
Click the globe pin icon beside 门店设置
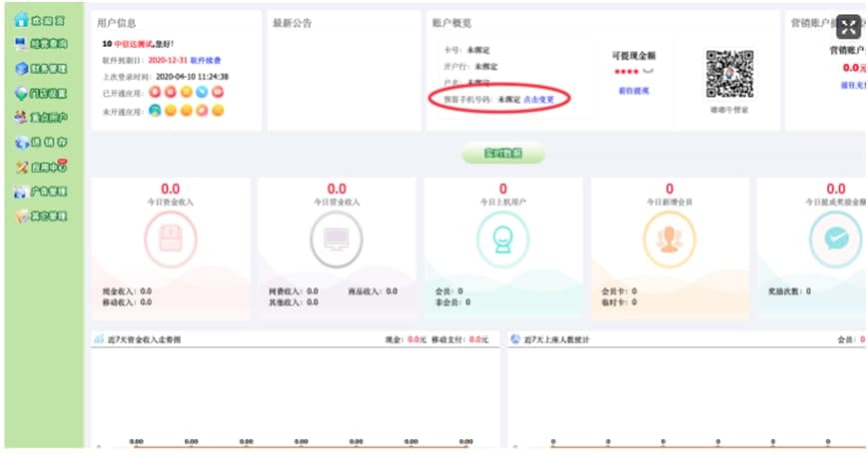(x=22, y=93)
